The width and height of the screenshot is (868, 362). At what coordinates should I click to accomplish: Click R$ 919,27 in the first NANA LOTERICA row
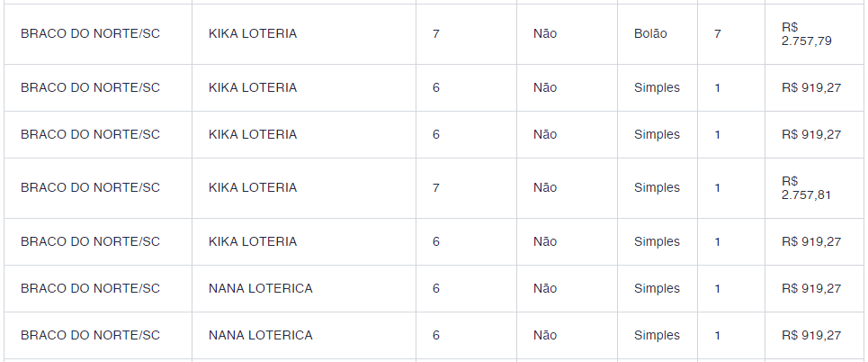811,288
